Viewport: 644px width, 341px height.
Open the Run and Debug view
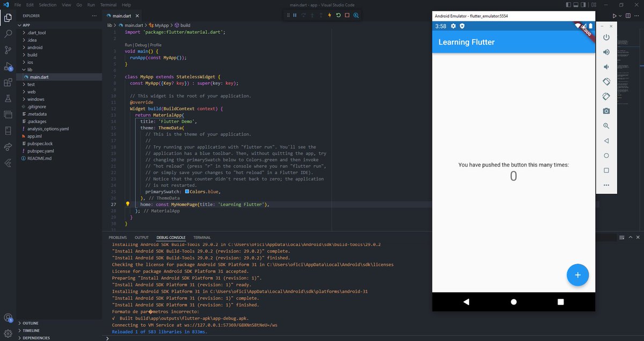[x=8, y=67]
